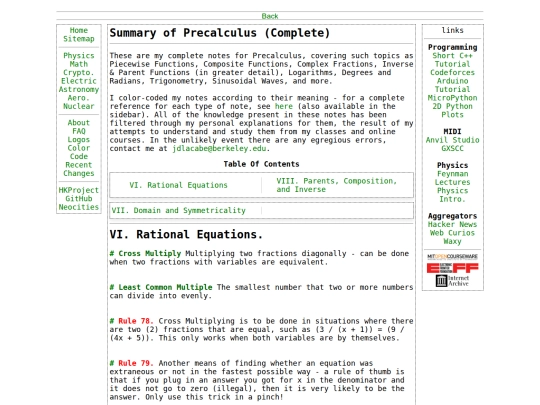Click the Programming category heading
Viewport: 540px width, 405px height.
[x=452, y=47]
